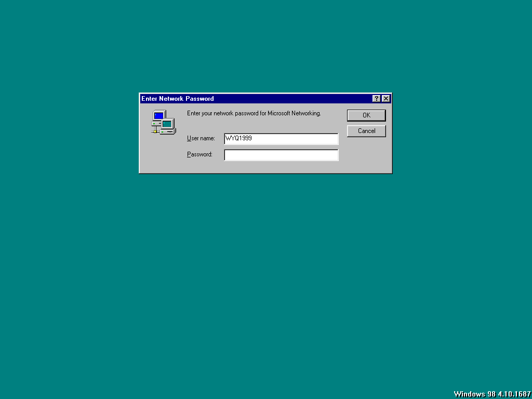Click the Enter Network Password title bar text
Image resolution: width=532 pixels, height=399 pixels.
pyautogui.click(x=178, y=99)
